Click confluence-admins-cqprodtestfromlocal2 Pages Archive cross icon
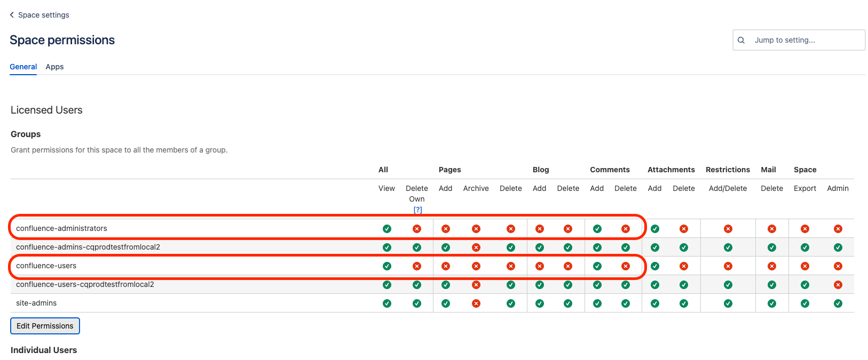The image size is (868, 360). (476, 247)
